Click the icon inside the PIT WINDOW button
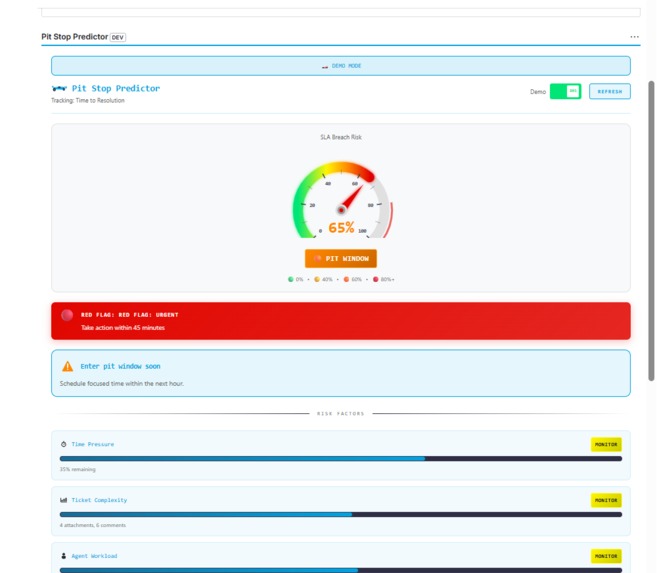 coord(318,258)
